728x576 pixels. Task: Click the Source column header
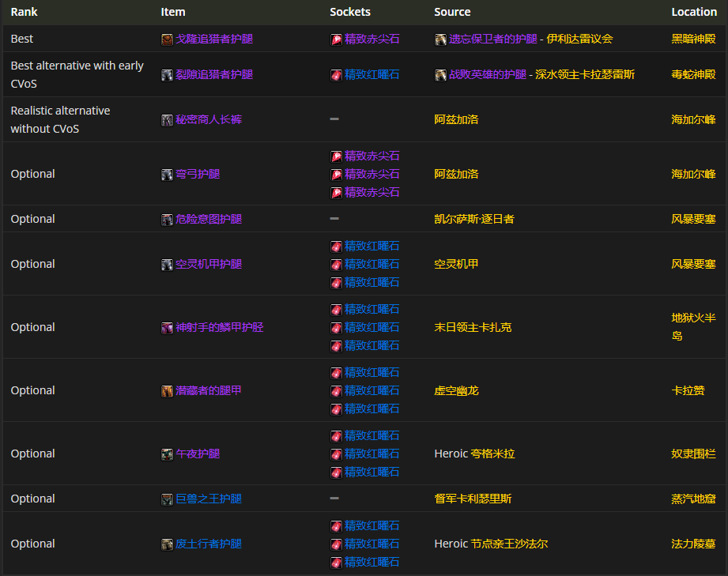(452, 12)
